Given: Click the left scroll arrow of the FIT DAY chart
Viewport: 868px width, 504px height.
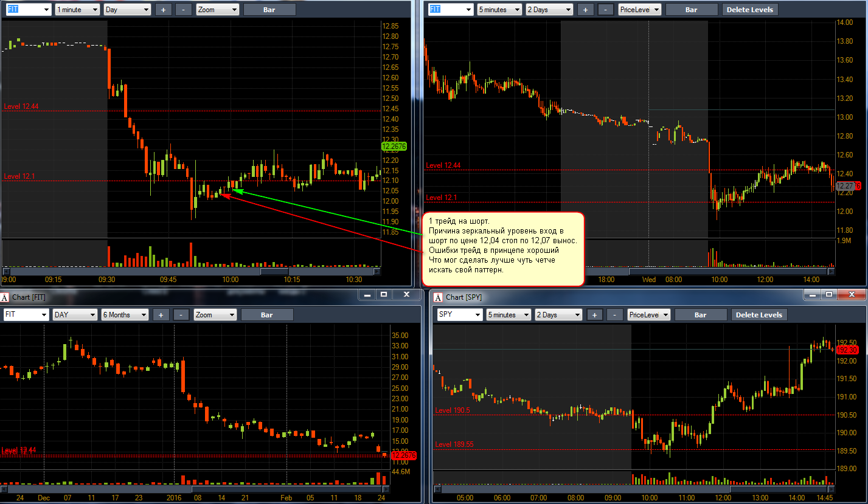Looking at the screenshot, I should pos(4,489).
